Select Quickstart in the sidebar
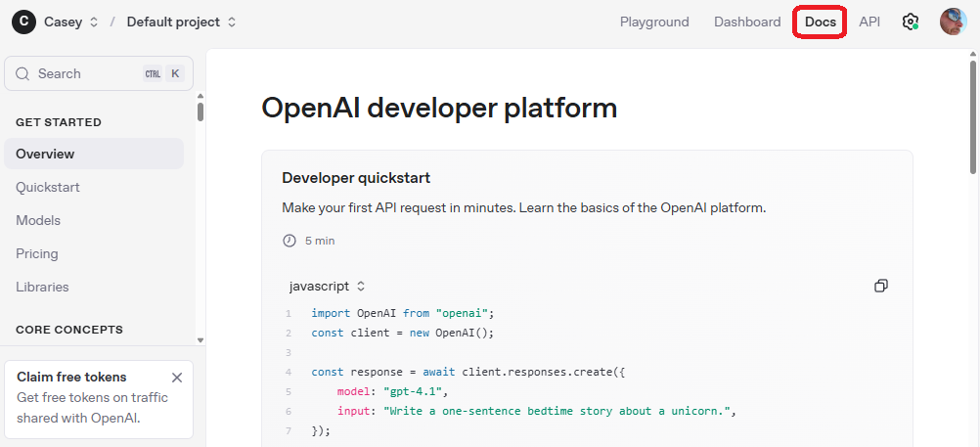The height and width of the screenshot is (447, 980). (48, 187)
